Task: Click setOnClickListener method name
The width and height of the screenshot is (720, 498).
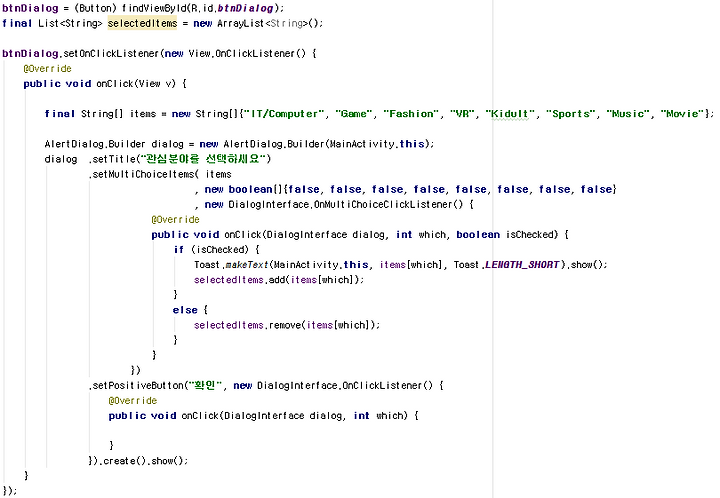Action: [111, 53]
